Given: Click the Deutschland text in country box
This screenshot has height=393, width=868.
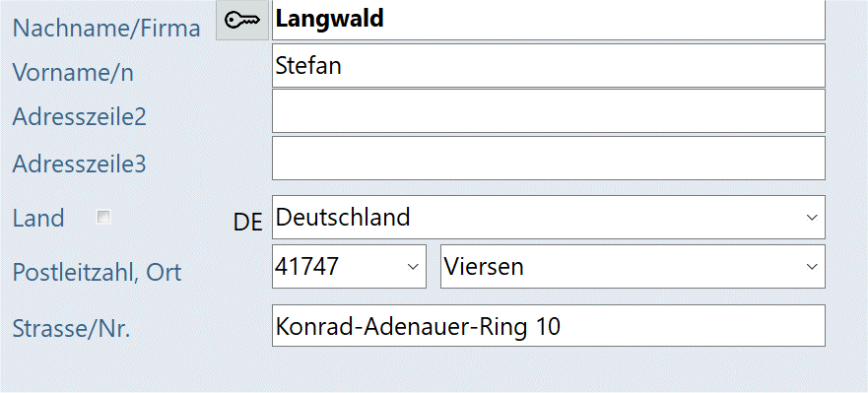Looking at the screenshot, I should click(343, 217).
